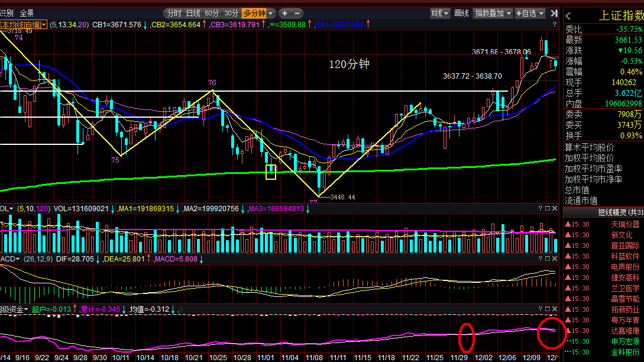Select the 30分 period tab
Screen dimensions: 644x362
click(231, 13)
